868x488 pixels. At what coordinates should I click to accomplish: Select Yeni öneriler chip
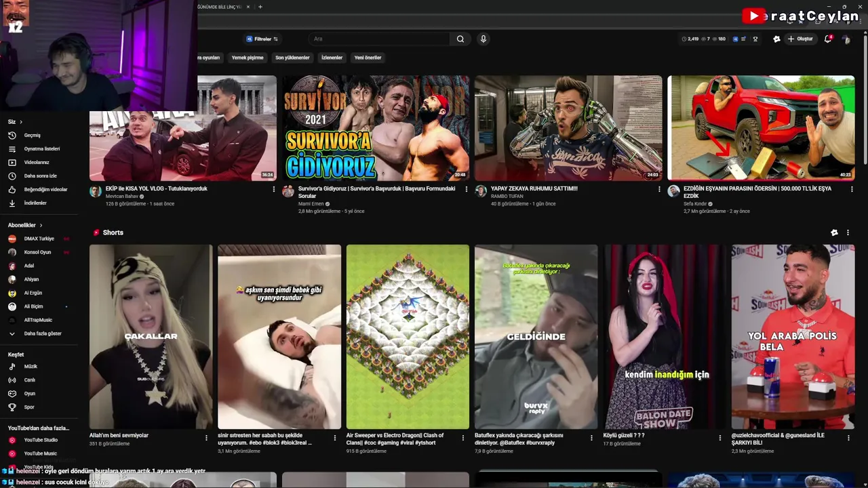[x=368, y=58]
